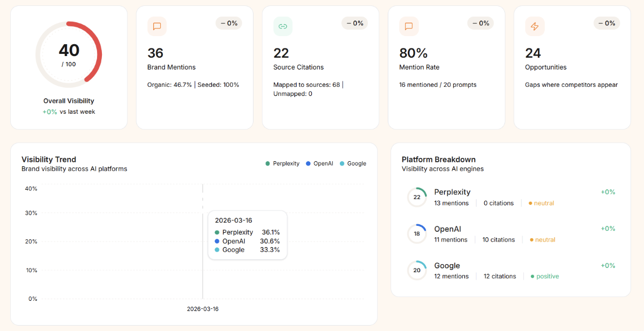
Task: Click the 20% y-axis label
Action: [x=31, y=242]
